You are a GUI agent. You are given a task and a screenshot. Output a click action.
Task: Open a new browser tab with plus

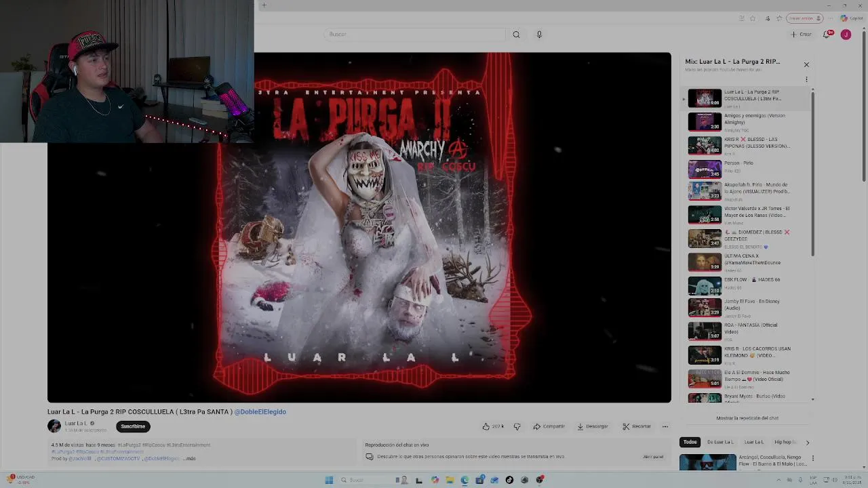tap(264, 5)
